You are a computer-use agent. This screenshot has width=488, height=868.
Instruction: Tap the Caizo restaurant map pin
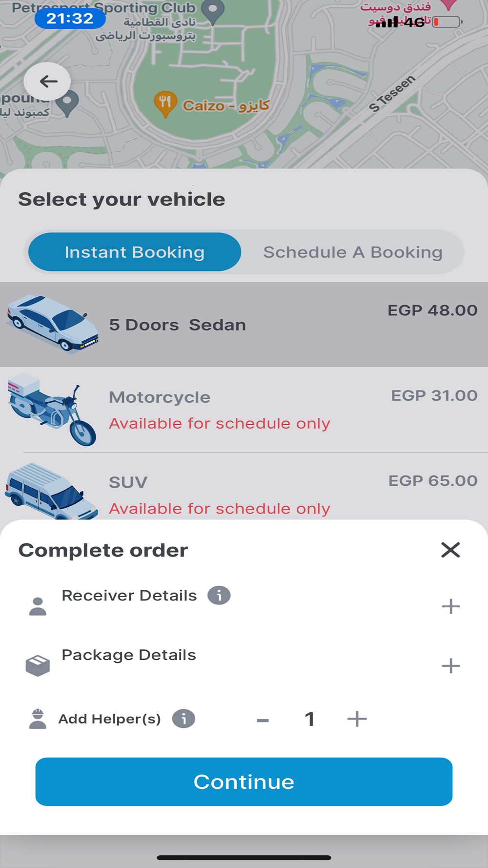(165, 103)
